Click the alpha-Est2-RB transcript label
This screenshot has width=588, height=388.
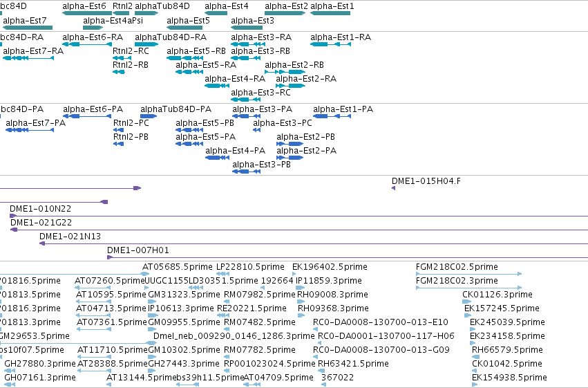(x=294, y=65)
